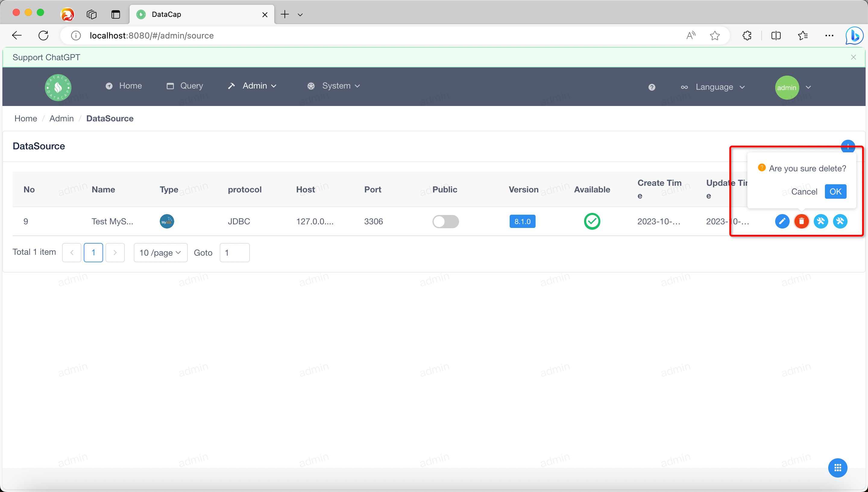This screenshot has height=492, width=868.
Task: Click the Admin breadcrumb link
Action: click(x=61, y=119)
